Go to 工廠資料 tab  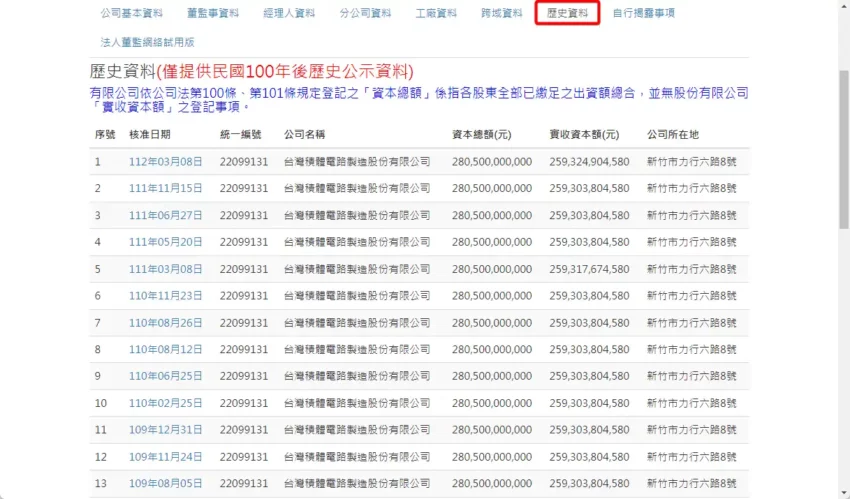point(436,13)
